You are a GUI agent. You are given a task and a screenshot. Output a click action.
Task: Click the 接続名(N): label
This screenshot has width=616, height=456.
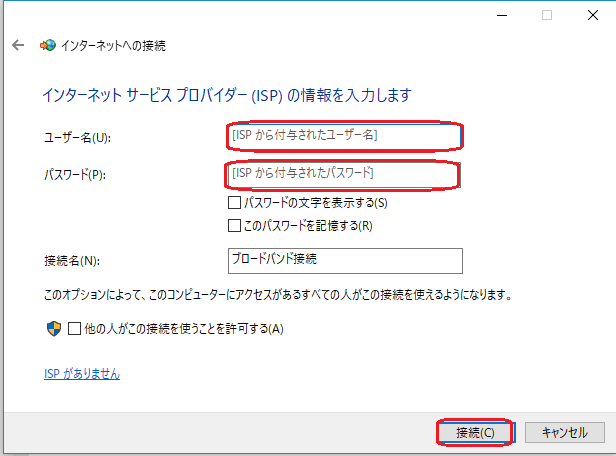pyautogui.click(x=72, y=261)
